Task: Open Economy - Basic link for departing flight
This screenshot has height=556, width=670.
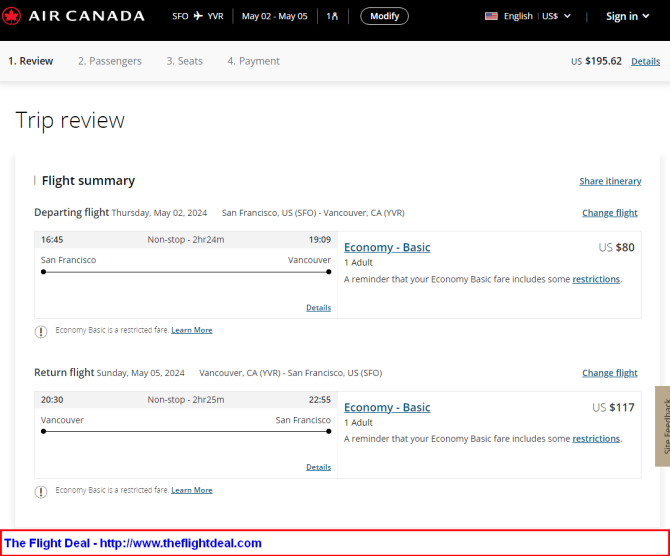Action: pyautogui.click(x=387, y=247)
